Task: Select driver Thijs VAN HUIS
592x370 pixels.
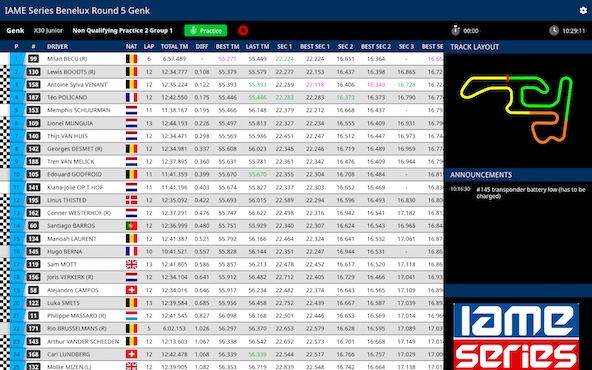Action: tap(67, 136)
